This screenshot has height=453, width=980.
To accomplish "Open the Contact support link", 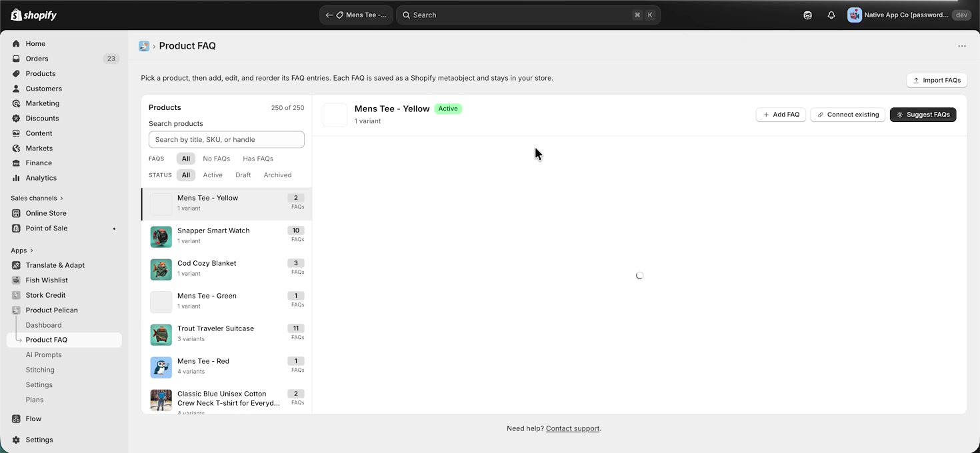I will coord(573,428).
